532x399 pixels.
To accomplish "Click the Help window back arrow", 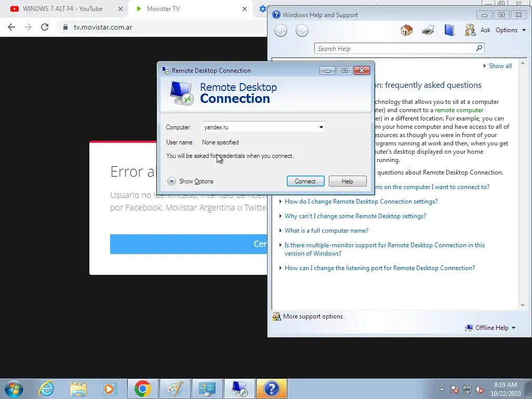I will tap(281, 31).
